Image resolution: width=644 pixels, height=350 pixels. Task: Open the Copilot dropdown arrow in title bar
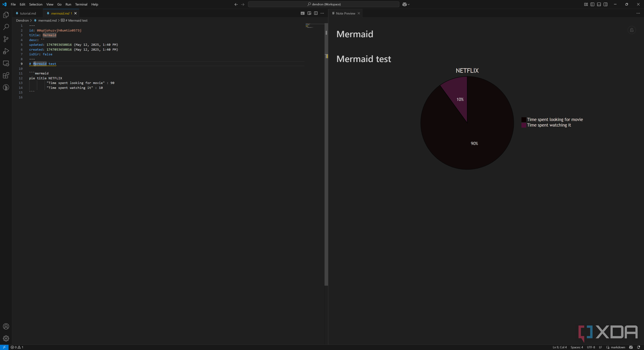(x=409, y=4)
